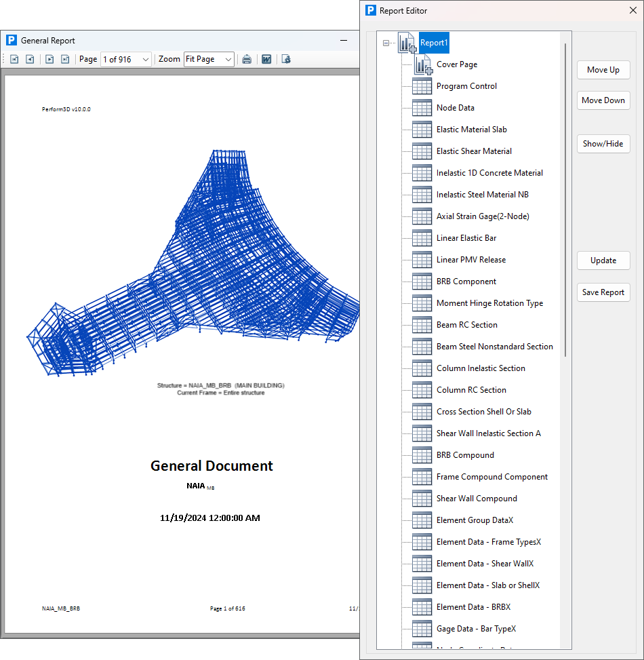Click the BRB Component table icon
Screen dimensions: 644x660
pyautogui.click(x=422, y=282)
